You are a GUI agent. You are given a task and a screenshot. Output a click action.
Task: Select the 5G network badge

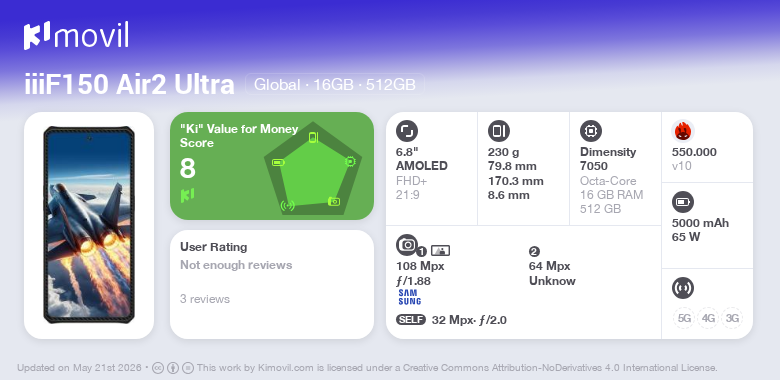tap(684, 318)
